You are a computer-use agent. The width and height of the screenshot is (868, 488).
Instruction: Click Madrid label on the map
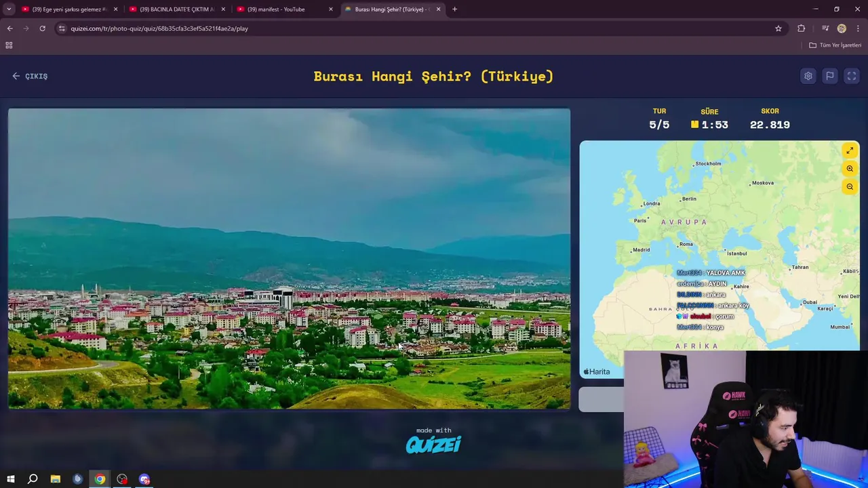[x=640, y=249]
